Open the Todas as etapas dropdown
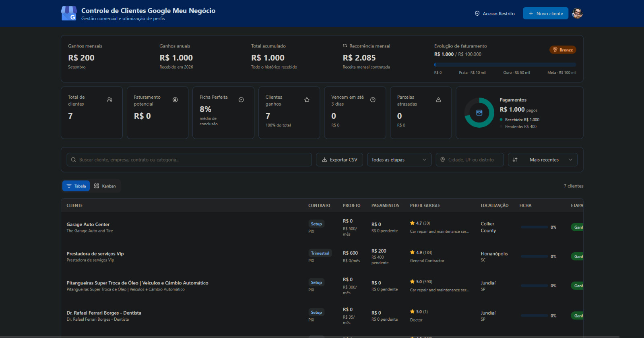The image size is (644, 338). 399,160
